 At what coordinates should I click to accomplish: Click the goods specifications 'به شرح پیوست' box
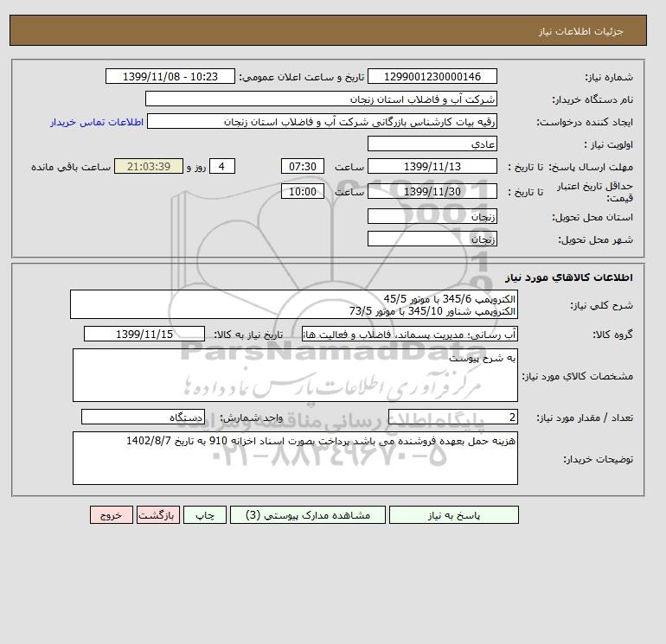(295, 375)
